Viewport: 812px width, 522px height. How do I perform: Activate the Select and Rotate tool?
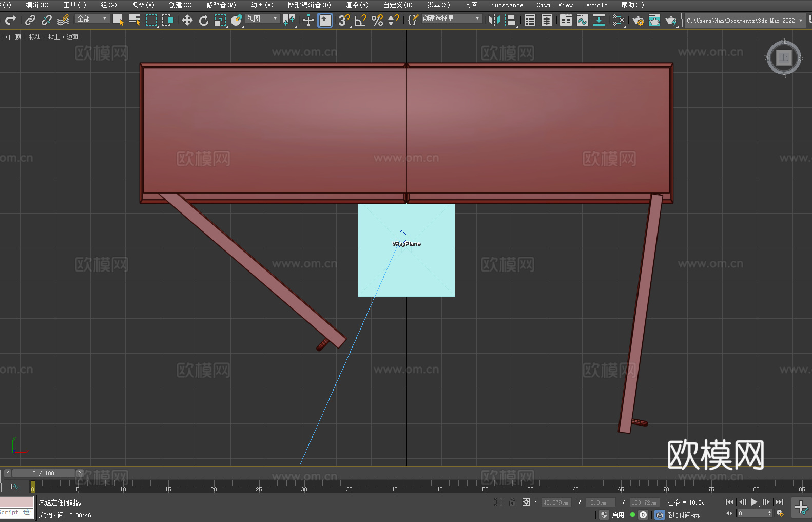tap(204, 20)
